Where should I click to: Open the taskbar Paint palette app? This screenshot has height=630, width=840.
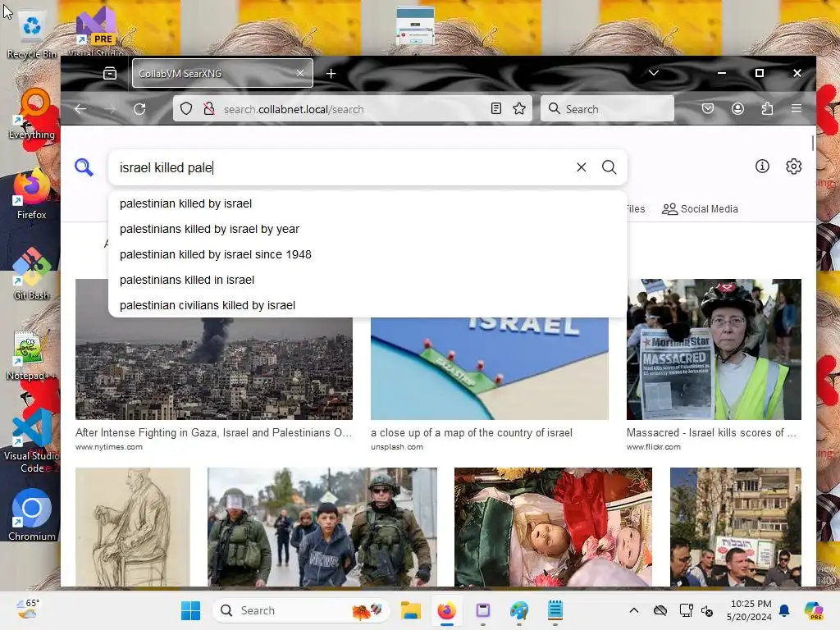point(519,610)
